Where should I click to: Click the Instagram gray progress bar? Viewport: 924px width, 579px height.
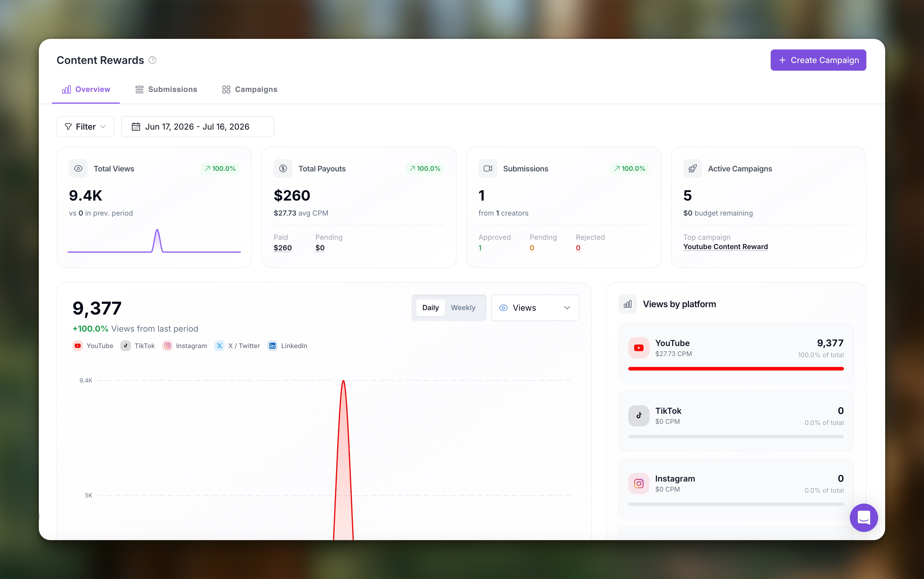(736, 504)
